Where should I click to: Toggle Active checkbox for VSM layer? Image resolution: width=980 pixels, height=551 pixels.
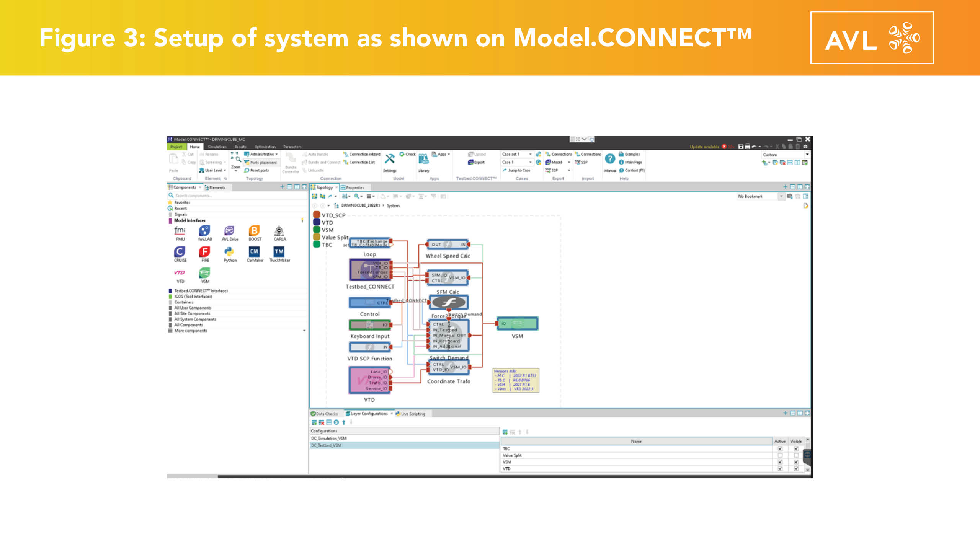pyautogui.click(x=780, y=462)
